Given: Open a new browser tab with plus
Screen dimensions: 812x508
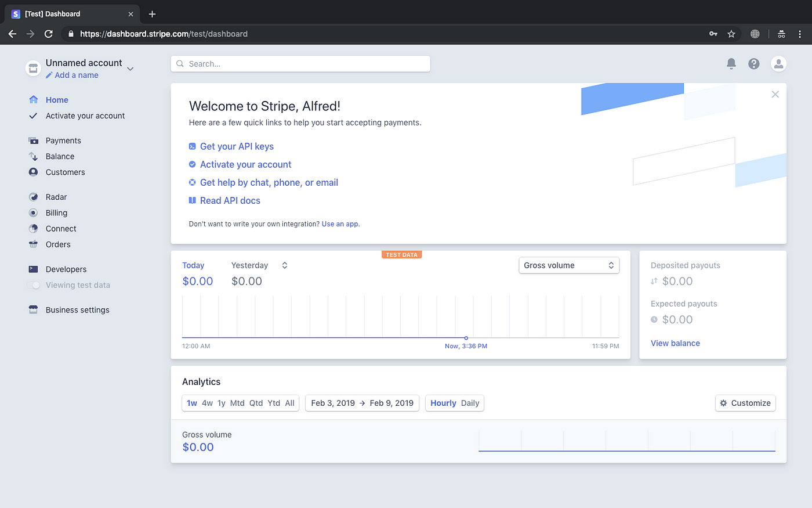Looking at the screenshot, I should tap(152, 14).
